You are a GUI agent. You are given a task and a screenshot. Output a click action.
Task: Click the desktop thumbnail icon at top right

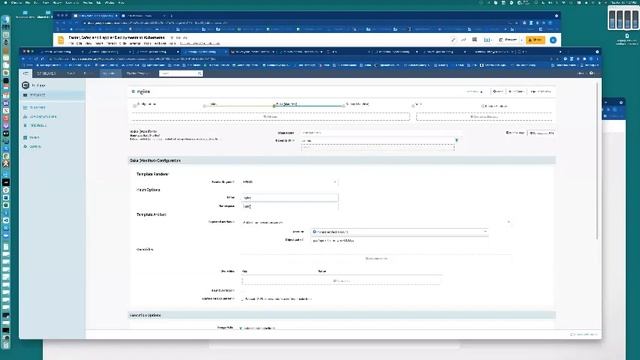click(623, 19)
